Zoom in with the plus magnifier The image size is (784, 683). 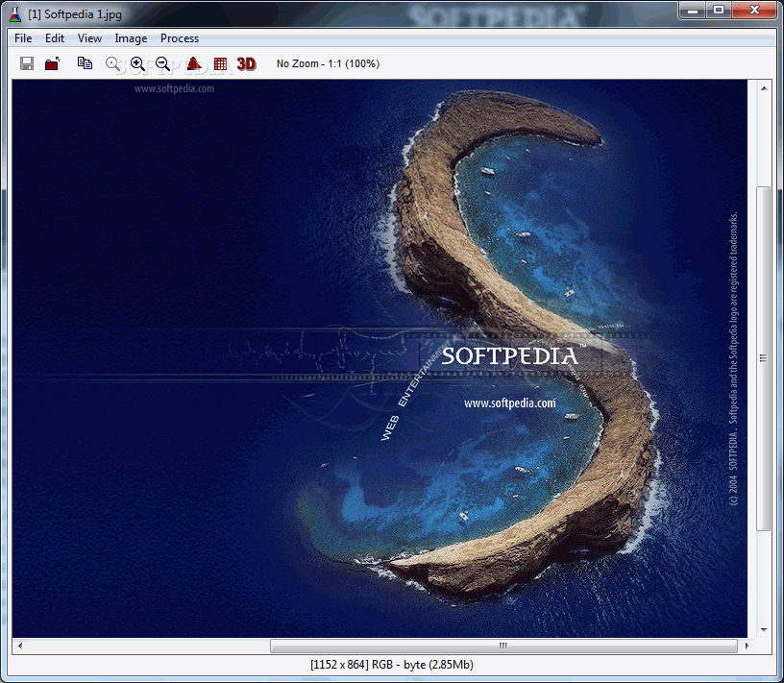[x=137, y=63]
